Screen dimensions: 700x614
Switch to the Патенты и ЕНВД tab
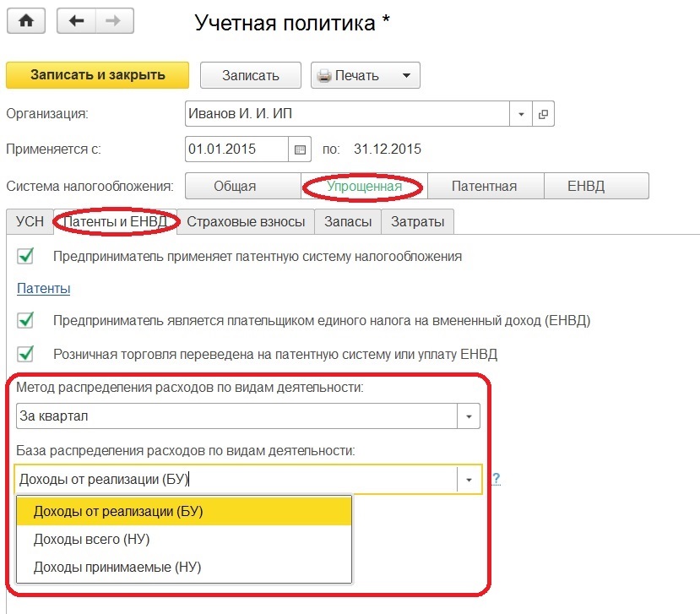coord(115,221)
